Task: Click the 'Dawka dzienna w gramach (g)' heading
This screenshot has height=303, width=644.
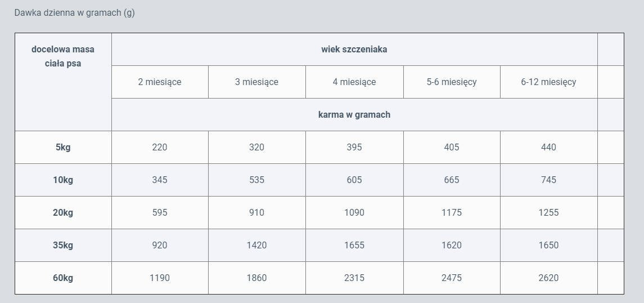Action: point(74,13)
